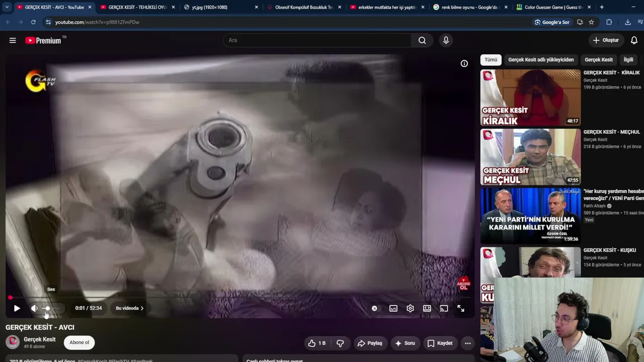Image resolution: width=644 pixels, height=362 pixels.
Task: Cast video to a TV
Action: point(444,308)
